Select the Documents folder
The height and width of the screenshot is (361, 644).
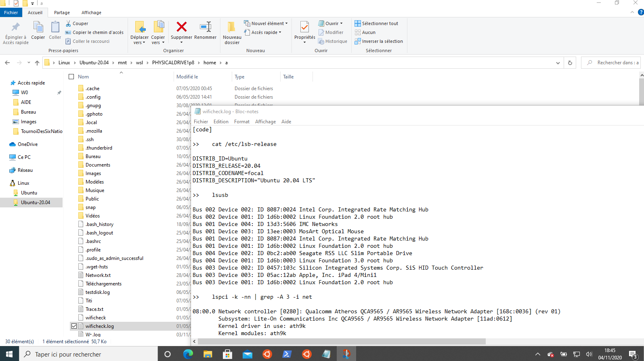pos(98,165)
